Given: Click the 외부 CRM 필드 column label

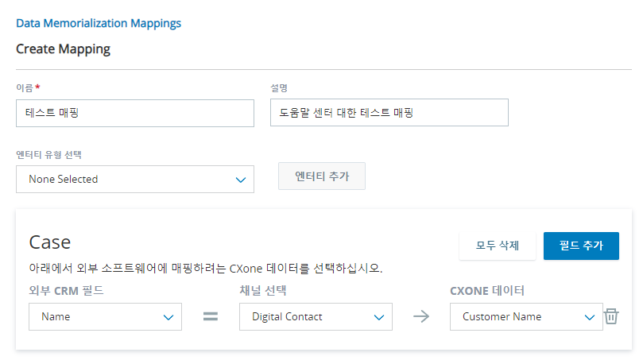Looking at the screenshot, I should tap(66, 291).
